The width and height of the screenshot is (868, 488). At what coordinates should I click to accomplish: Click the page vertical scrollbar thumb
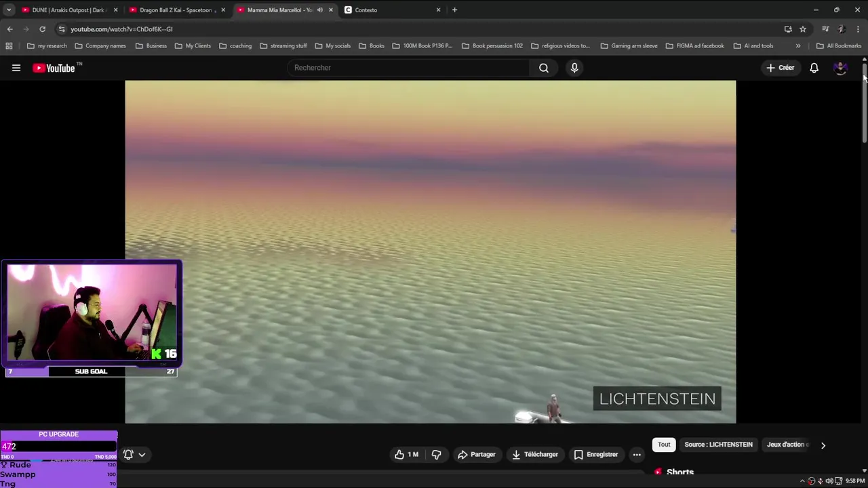865,102
